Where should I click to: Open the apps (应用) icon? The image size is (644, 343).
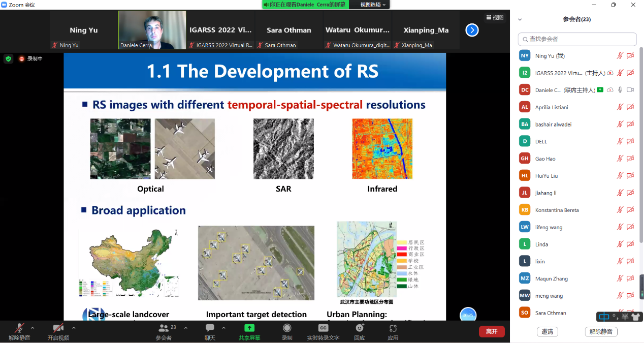click(x=393, y=328)
